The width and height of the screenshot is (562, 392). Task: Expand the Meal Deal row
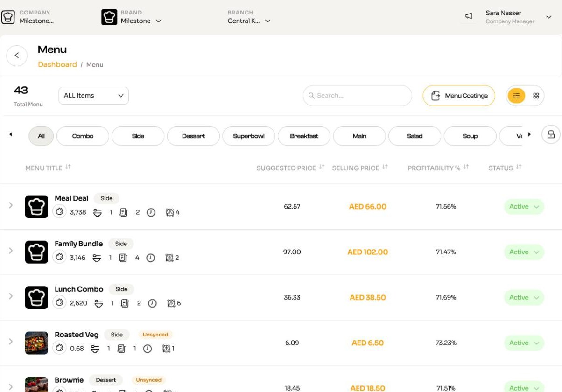click(11, 205)
